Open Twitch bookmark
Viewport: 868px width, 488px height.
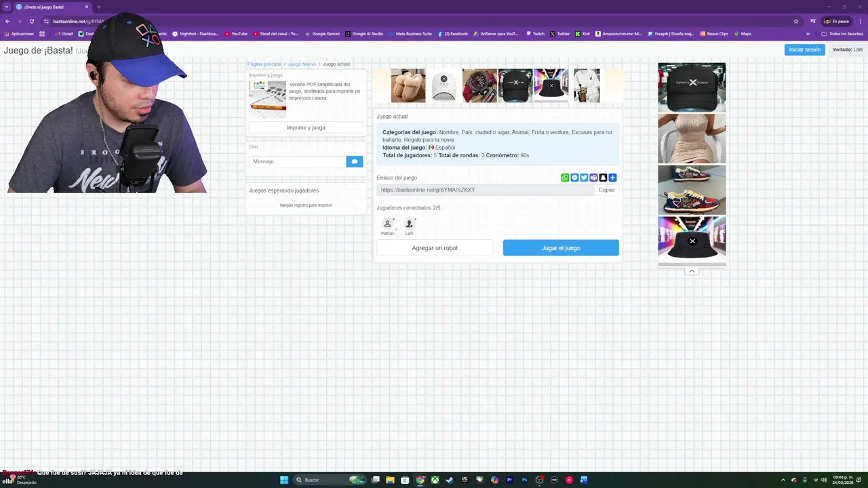(x=535, y=34)
